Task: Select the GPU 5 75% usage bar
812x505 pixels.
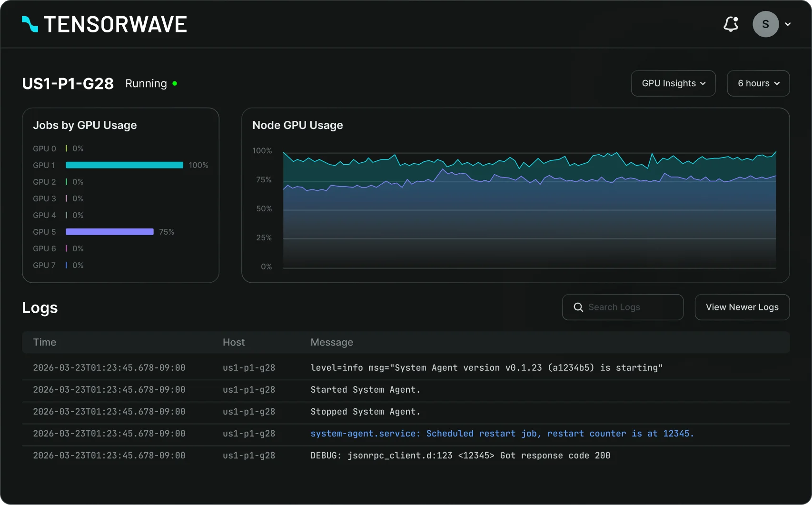Action: [x=109, y=232]
